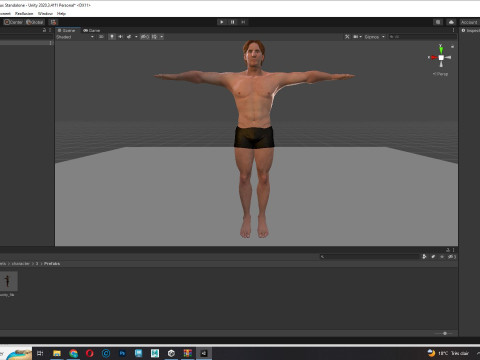Open the Unity editor taskbar icon

tap(204, 353)
